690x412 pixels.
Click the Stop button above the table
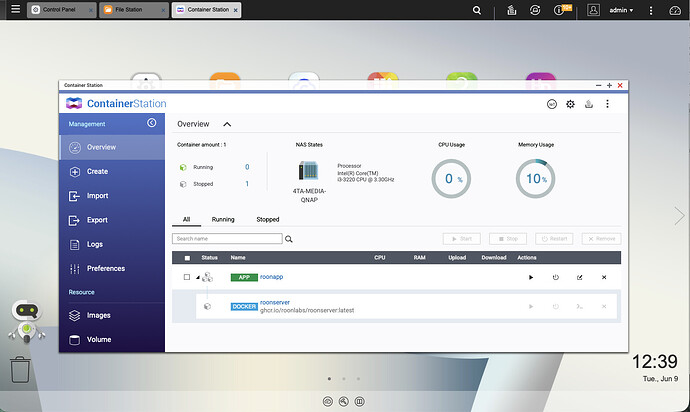[508, 239]
